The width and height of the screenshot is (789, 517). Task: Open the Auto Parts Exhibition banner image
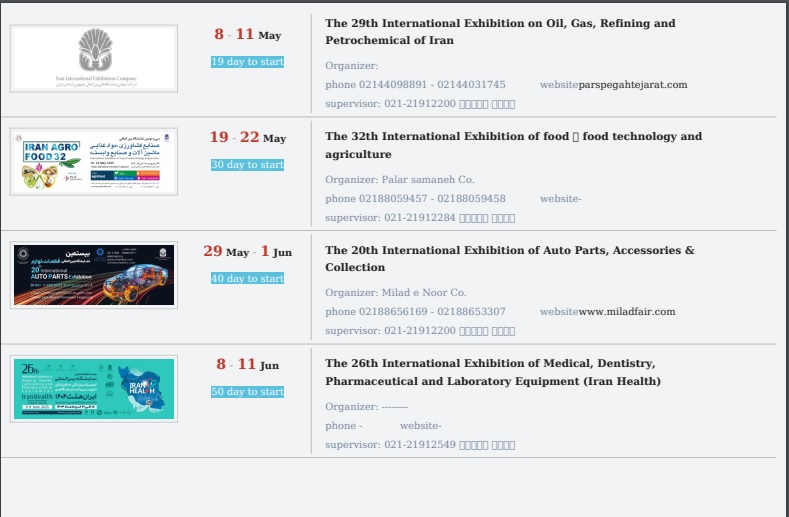point(94,274)
